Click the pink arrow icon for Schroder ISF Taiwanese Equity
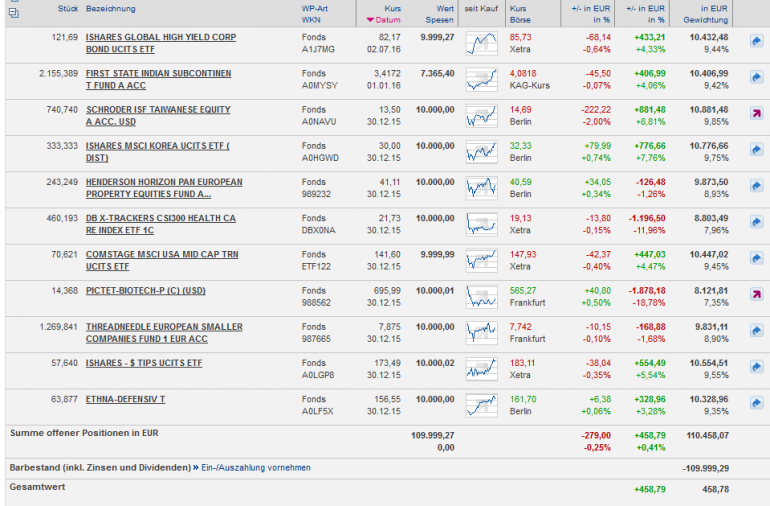Viewport: 770px width, 506px height. (x=756, y=114)
